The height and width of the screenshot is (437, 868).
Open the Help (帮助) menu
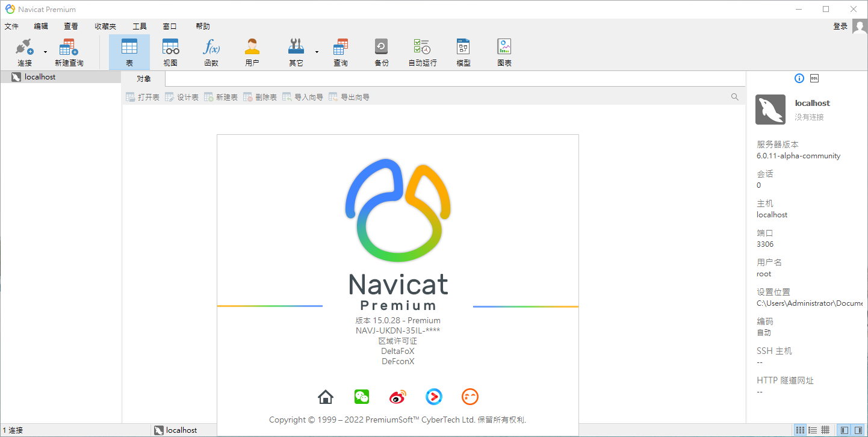[x=203, y=26]
